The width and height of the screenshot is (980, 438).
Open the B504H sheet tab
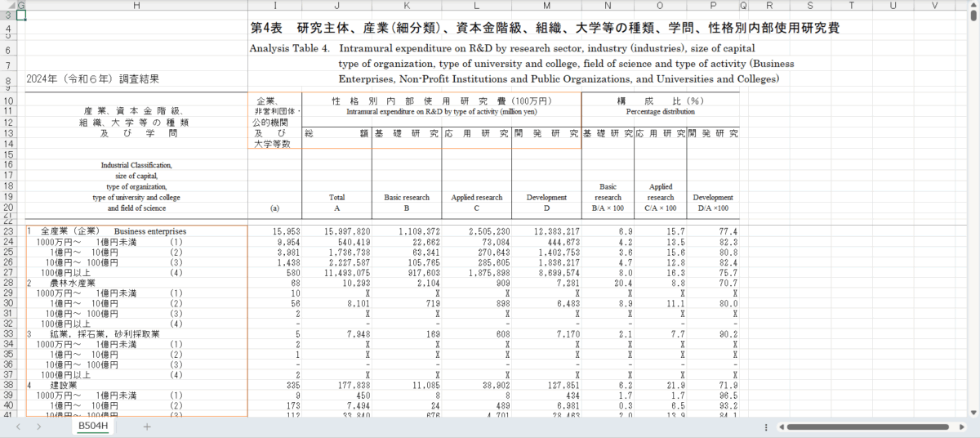tap(93, 427)
